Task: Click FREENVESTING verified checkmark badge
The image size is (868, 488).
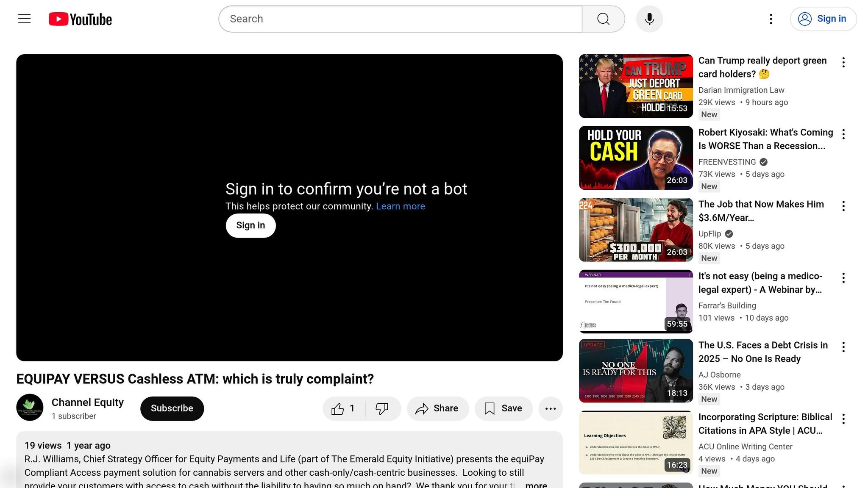Action: coord(763,162)
